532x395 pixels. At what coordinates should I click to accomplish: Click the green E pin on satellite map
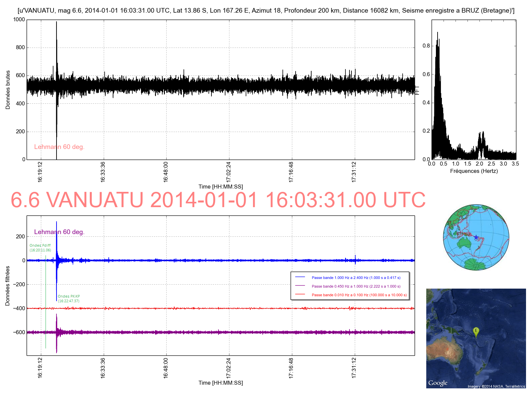[476, 331]
